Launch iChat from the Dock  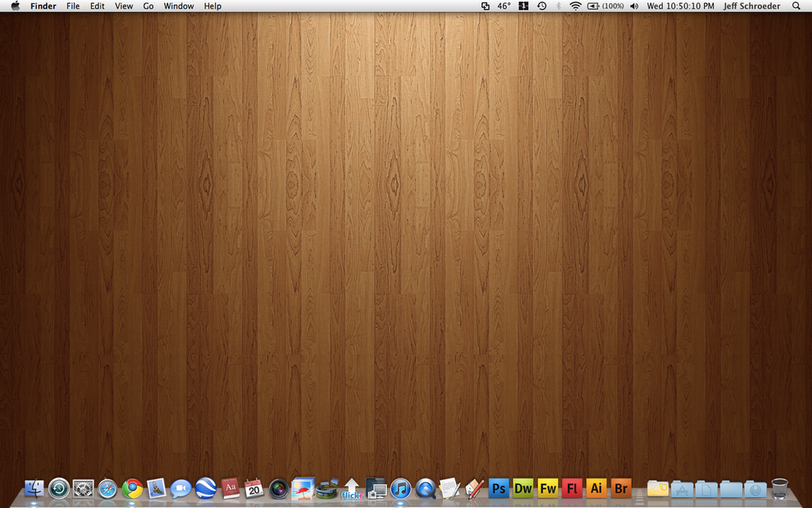(181, 488)
